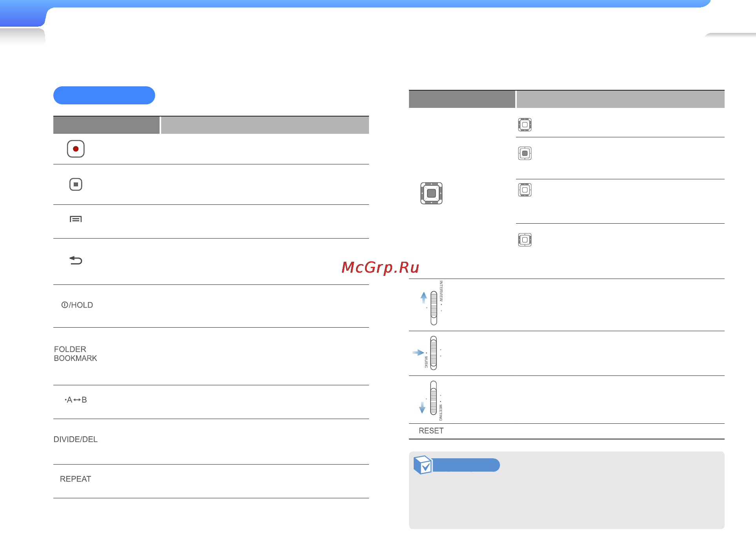Select the INTERVIEW mode switch position
756x534 pixels.
click(433, 303)
